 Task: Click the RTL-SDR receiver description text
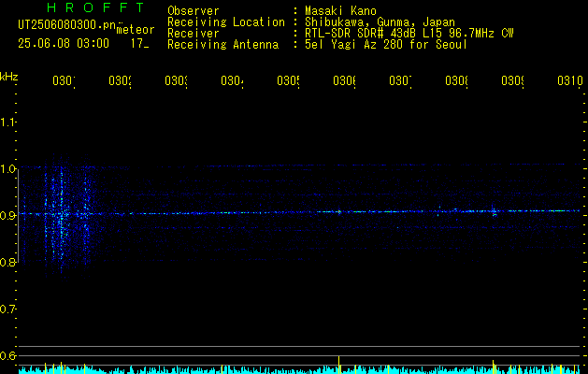pyautogui.click(x=409, y=34)
